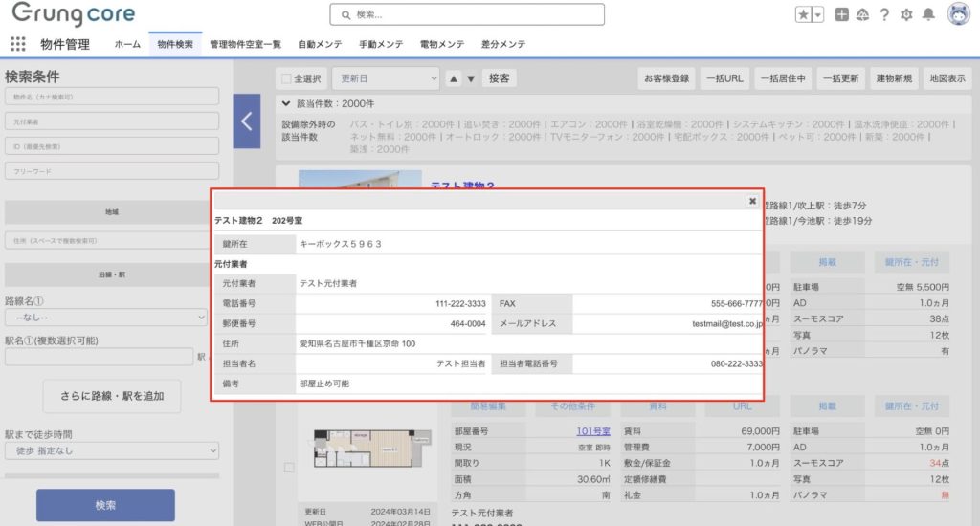Open the app launcher grid icon
The image size is (980, 526).
17,44
